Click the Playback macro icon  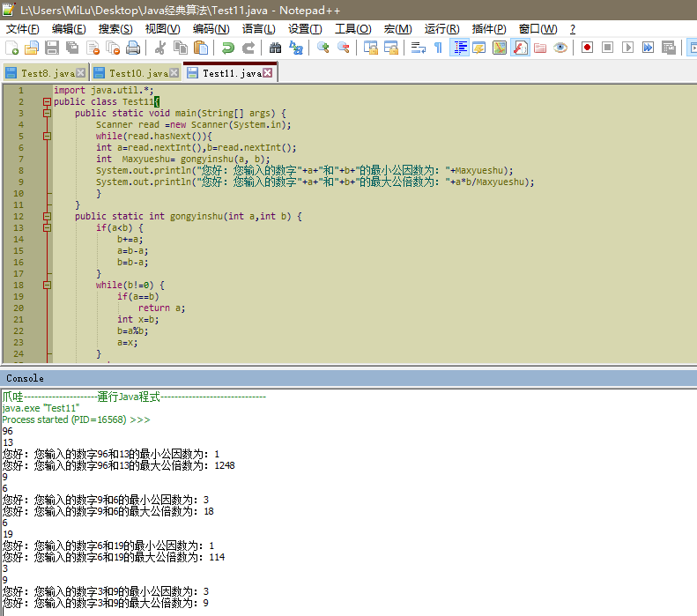627,48
